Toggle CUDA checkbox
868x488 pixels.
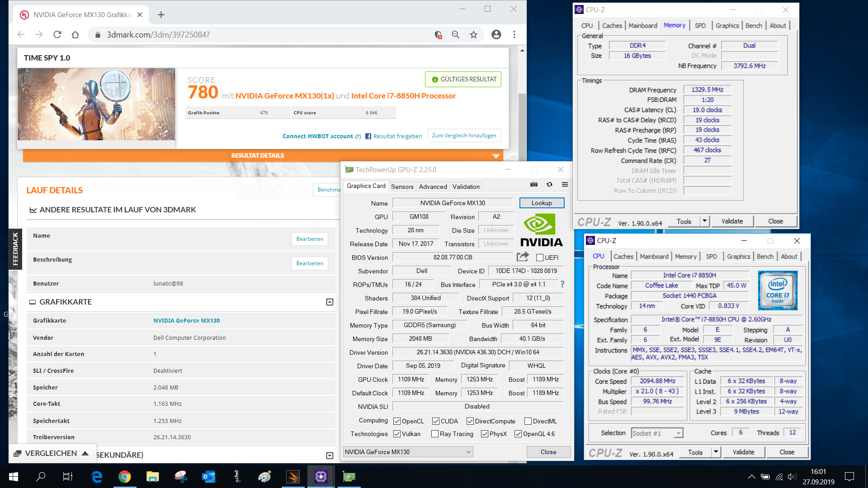point(436,421)
